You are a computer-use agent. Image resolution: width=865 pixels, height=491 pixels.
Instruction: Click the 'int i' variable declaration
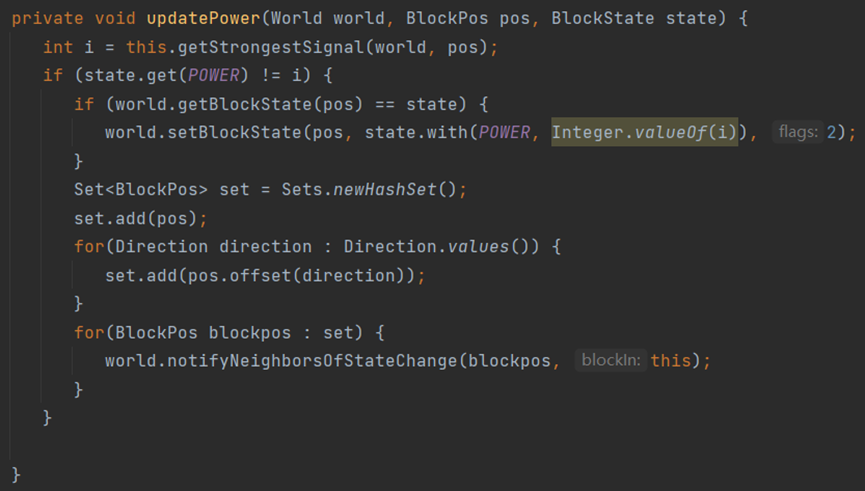[x=68, y=47]
